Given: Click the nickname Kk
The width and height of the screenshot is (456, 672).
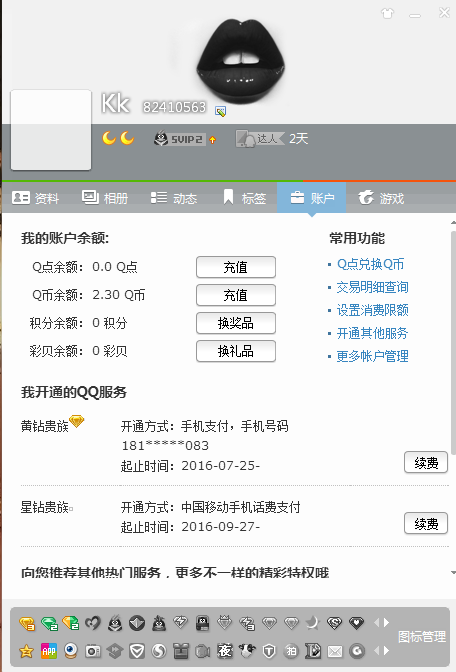Looking at the screenshot, I should [x=115, y=104].
